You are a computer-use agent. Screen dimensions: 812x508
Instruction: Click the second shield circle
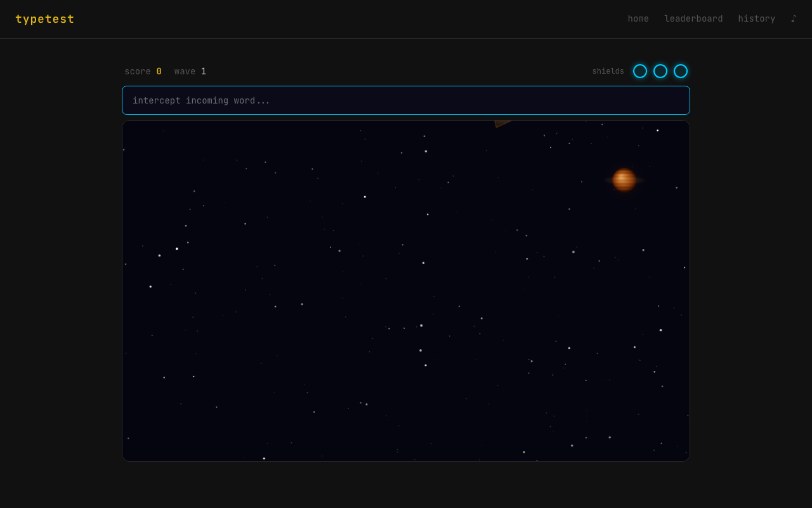click(660, 71)
